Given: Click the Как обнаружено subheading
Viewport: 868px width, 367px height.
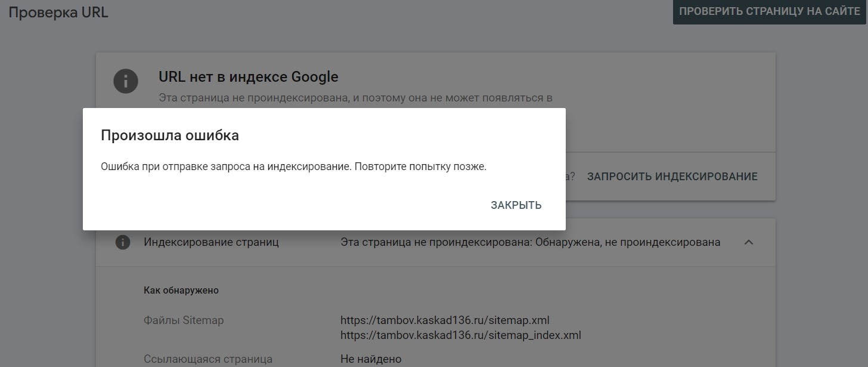Looking at the screenshot, I should pyautogui.click(x=181, y=291).
